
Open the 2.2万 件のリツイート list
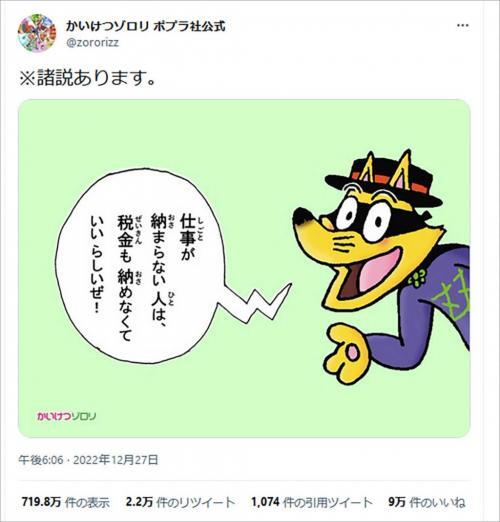(180, 502)
